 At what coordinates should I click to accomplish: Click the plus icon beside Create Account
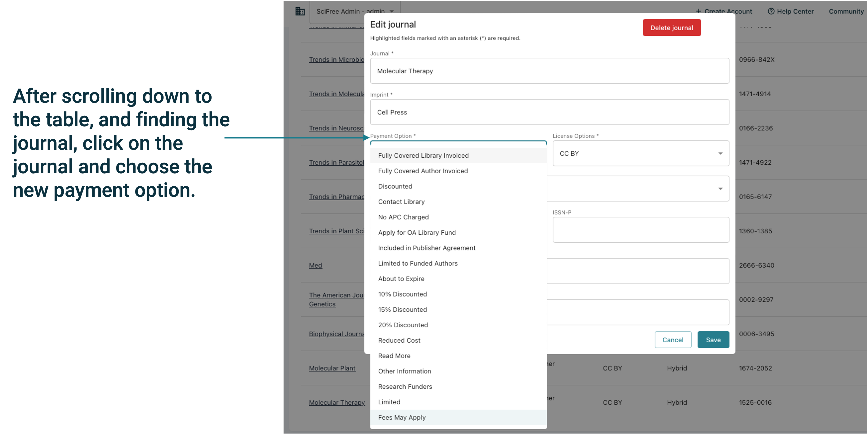tap(699, 11)
